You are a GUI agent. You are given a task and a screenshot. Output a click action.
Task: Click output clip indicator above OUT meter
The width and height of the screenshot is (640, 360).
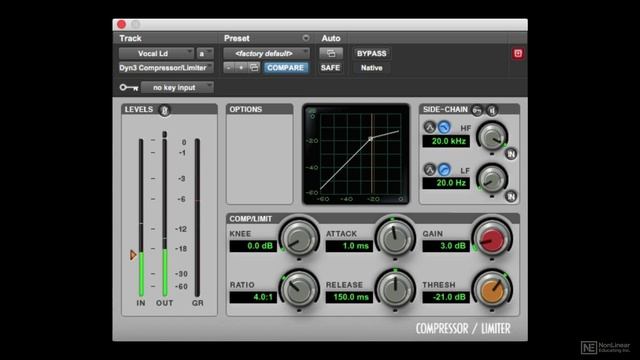164,134
